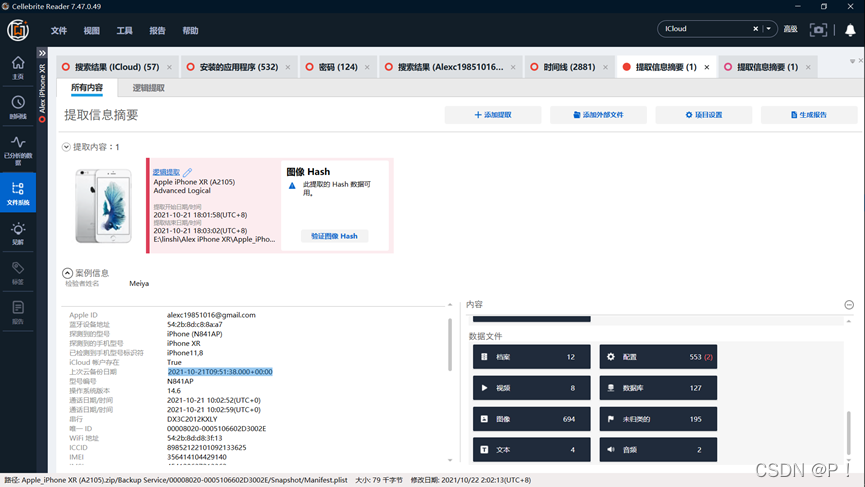This screenshot has width=865, height=487.
Task: Open the Reports (报告) sidebar icon
Action: tap(18, 312)
